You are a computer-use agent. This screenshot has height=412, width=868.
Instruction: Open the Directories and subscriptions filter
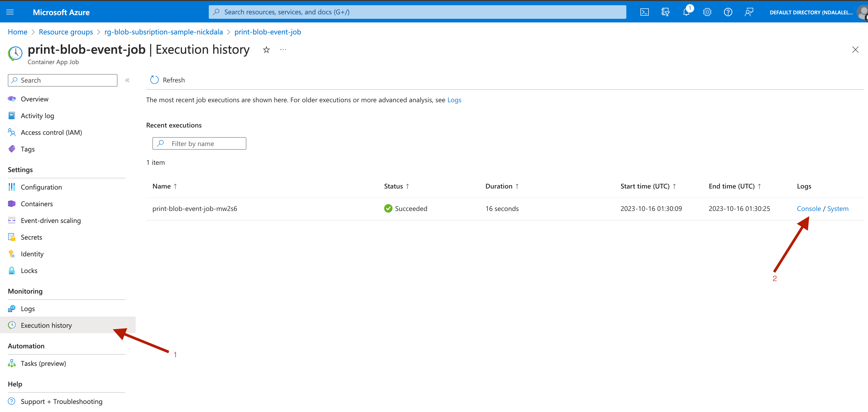(665, 12)
